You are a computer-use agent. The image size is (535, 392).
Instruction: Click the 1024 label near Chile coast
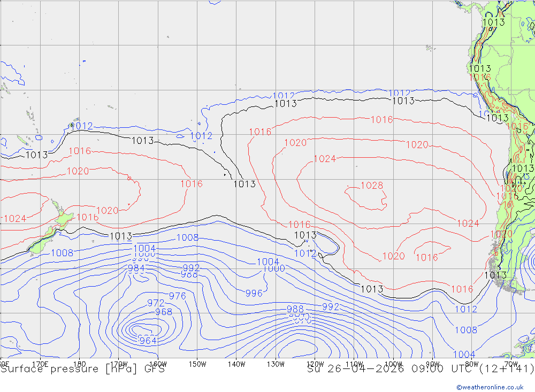468,224
